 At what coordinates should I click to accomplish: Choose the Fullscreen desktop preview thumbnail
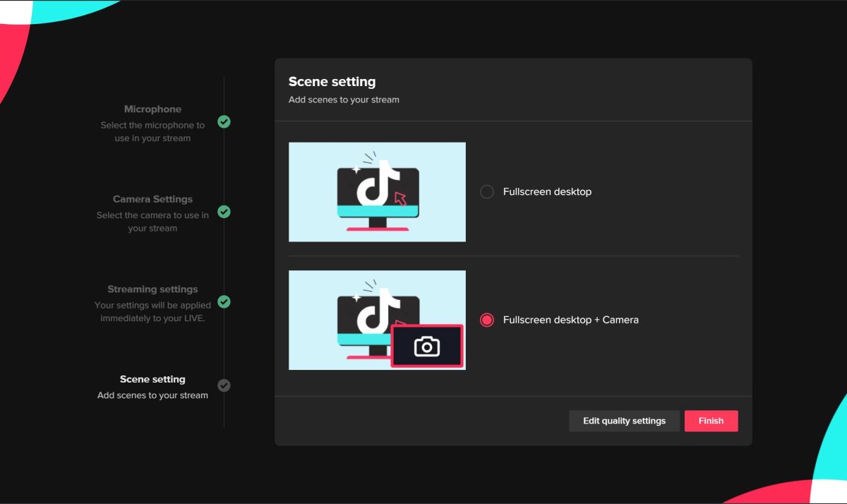pos(377,192)
